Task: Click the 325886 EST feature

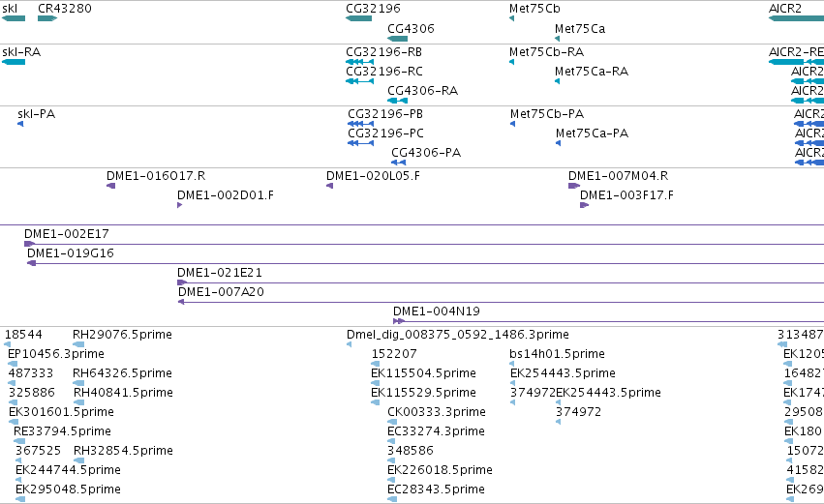Action: [13, 402]
